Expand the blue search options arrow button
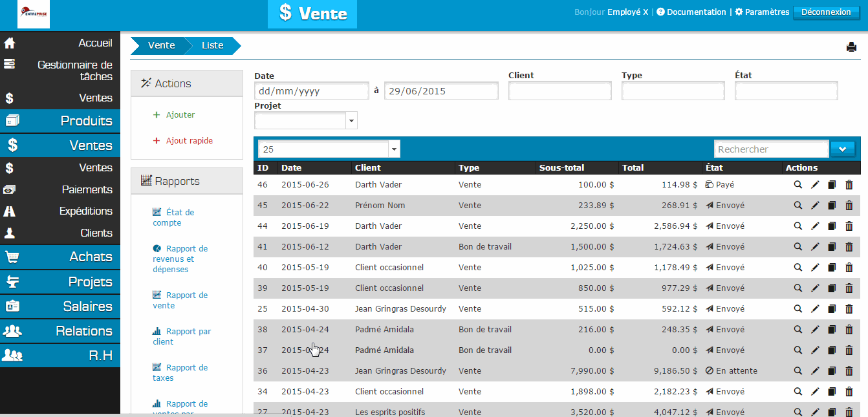This screenshot has width=868, height=417. coord(842,149)
